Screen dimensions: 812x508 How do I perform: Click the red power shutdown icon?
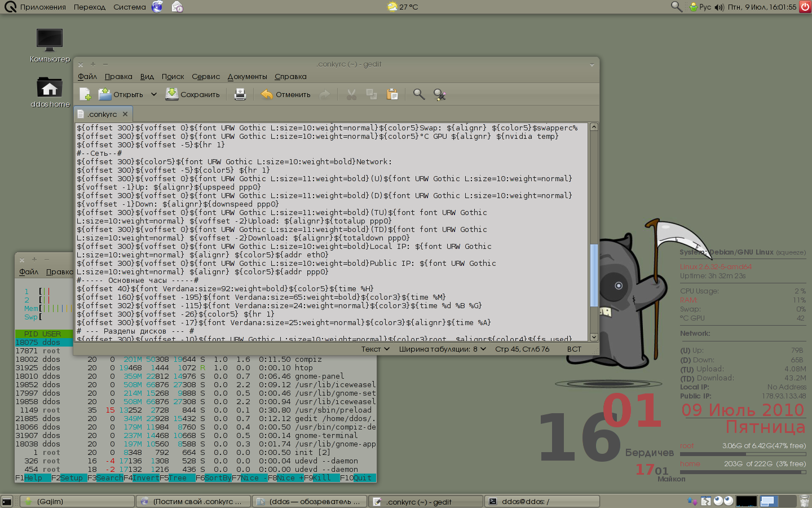click(805, 7)
